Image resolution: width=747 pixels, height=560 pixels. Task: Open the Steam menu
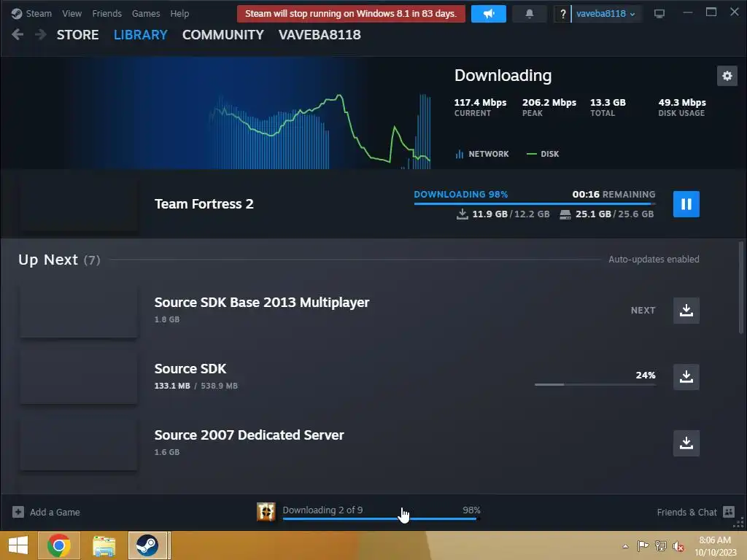click(x=39, y=13)
